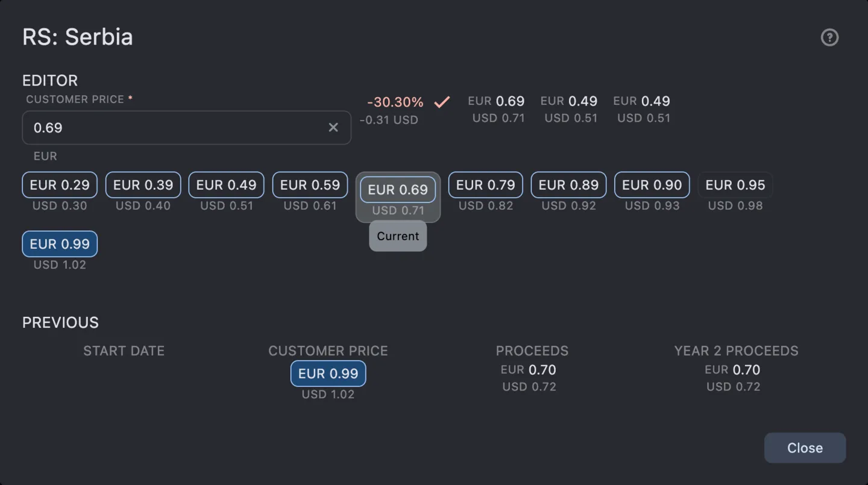Click the Current tooltip label
868x485 pixels.
(x=397, y=236)
